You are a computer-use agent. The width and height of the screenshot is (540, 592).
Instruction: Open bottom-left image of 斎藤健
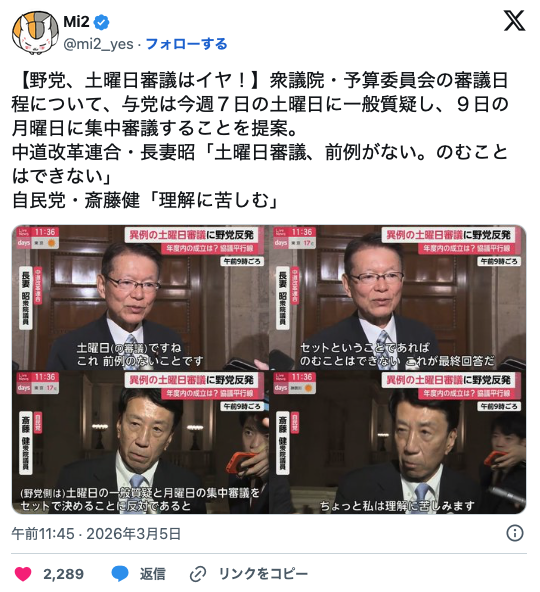coord(140,442)
